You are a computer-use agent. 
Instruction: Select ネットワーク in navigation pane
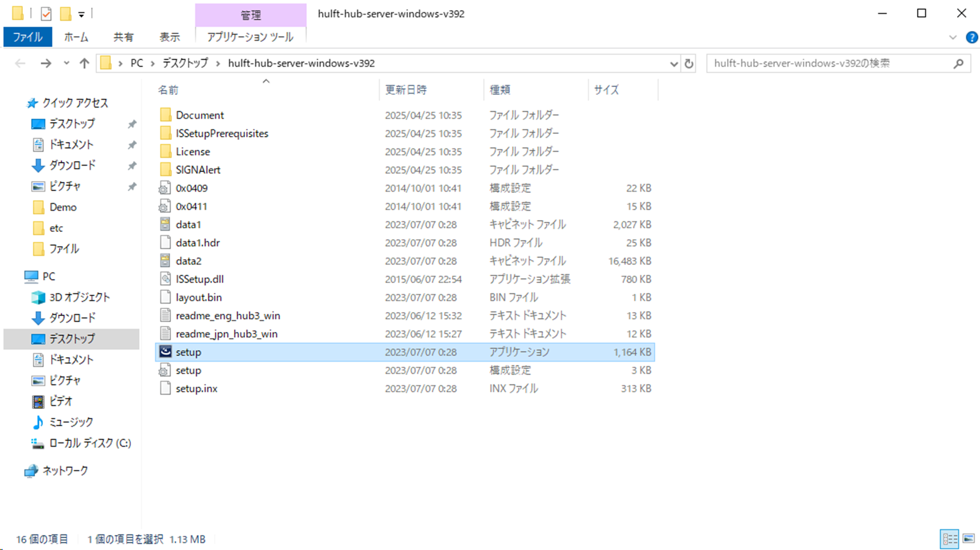tap(65, 471)
